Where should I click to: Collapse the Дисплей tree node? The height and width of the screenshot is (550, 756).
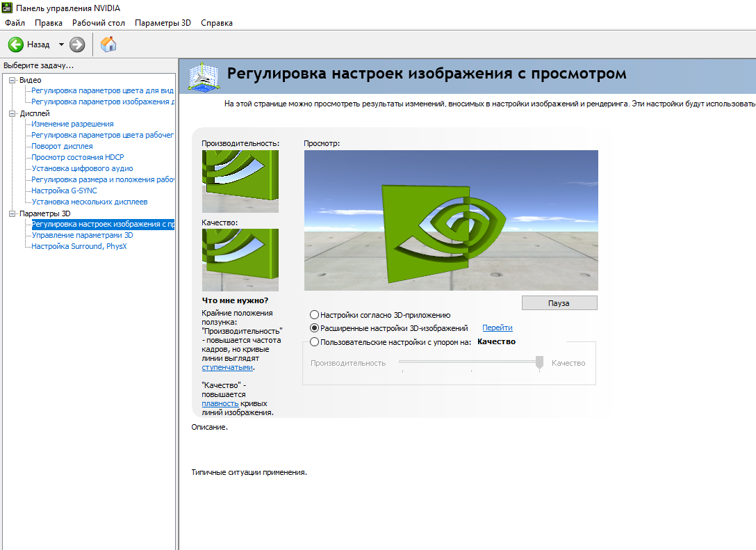click(12, 113)
